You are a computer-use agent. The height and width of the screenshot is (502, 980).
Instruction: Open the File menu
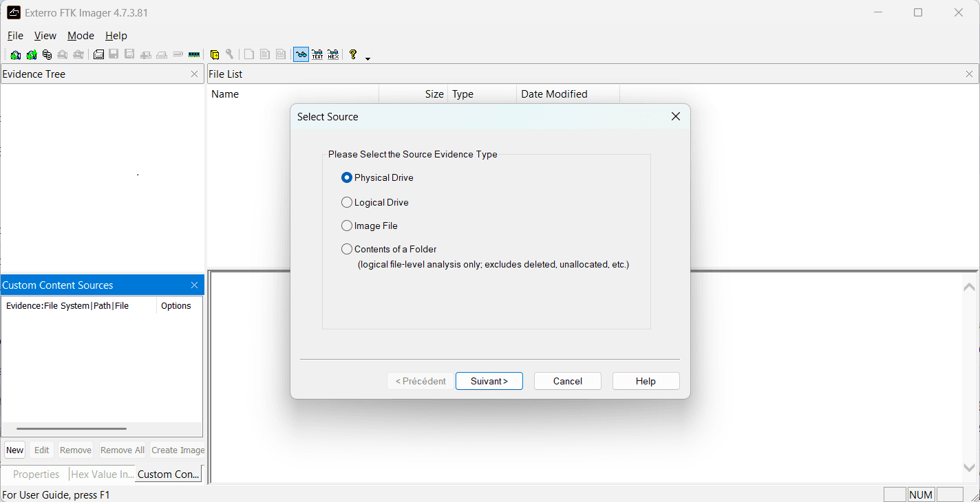point(15,36)
